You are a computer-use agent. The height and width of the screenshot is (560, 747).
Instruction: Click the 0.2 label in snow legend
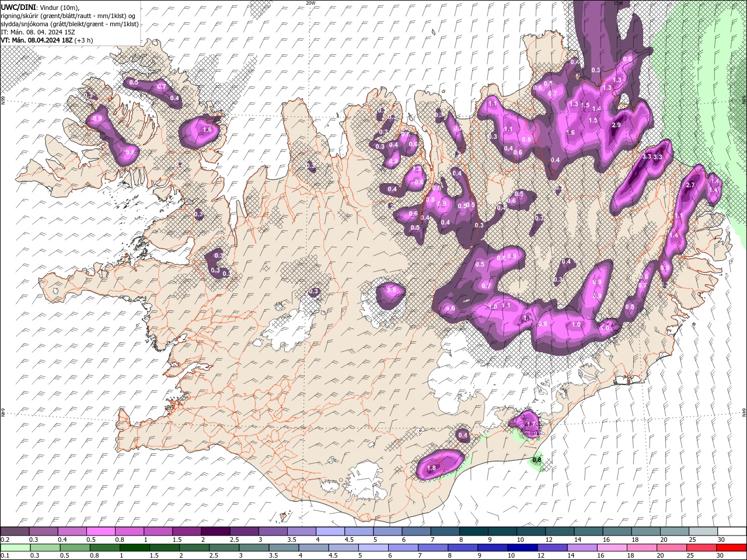(x=5, y=540)
